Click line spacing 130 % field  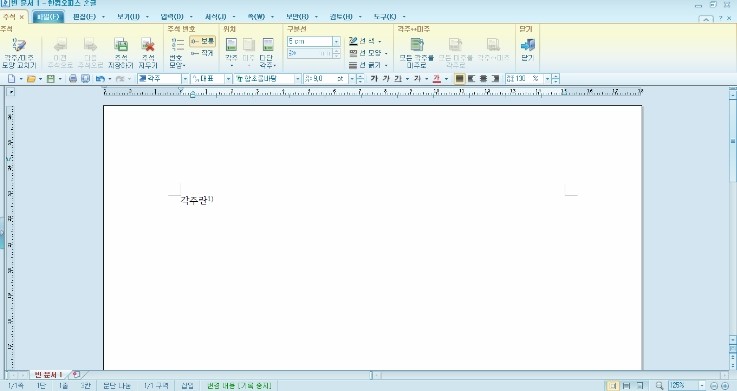[524, 79]
